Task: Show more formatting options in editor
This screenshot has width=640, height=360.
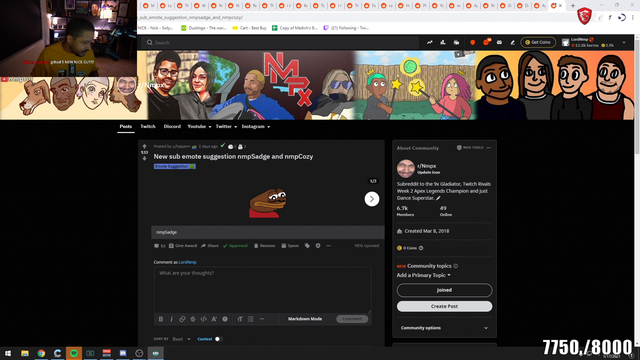Action: pyautogui.click(x=262, y=319)
